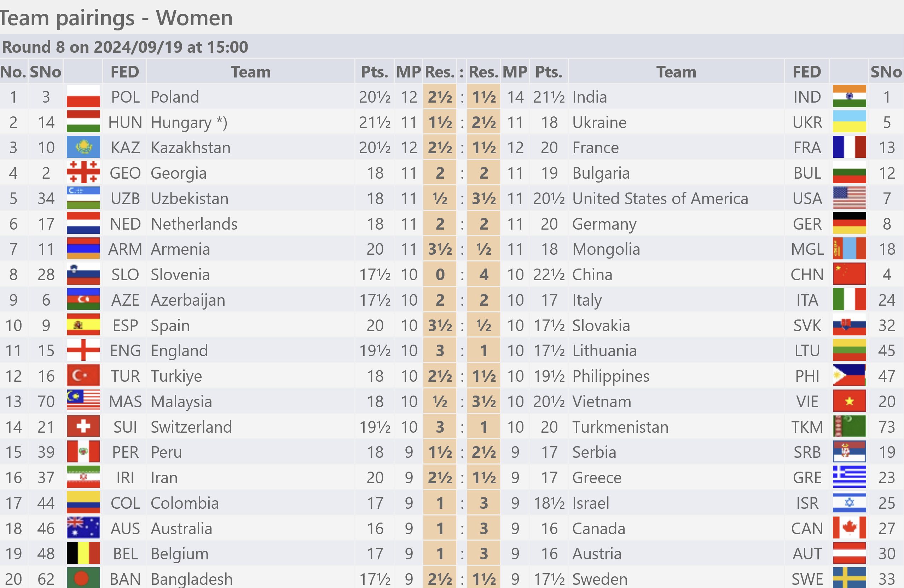Screen dimensions: 904x588
Task: Click the United States flag icon
Action: tap(849, 198)
